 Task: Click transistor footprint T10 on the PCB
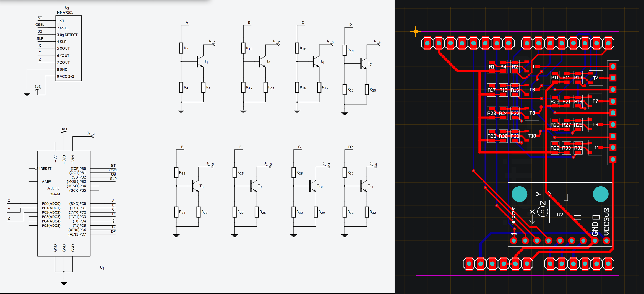[531, 136]
